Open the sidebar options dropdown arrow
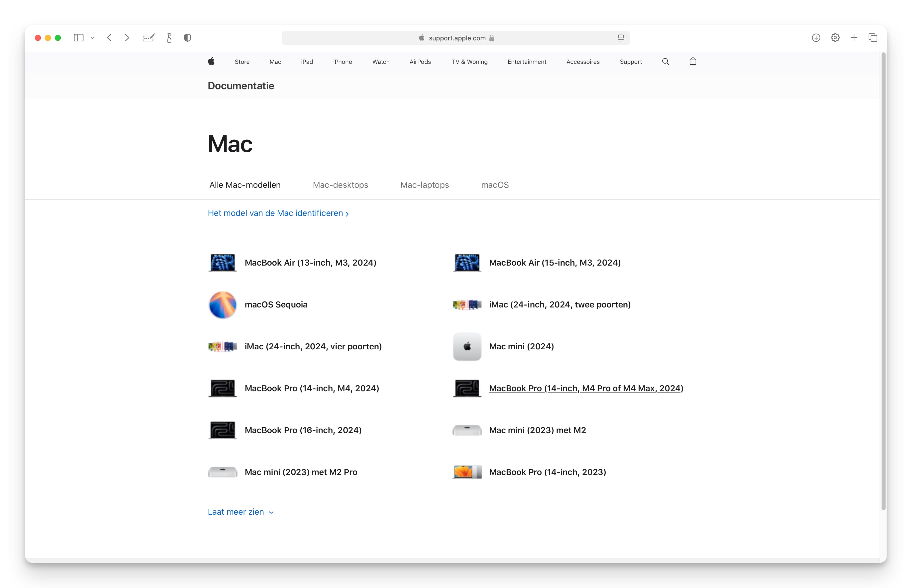 [x=92, y=38]
